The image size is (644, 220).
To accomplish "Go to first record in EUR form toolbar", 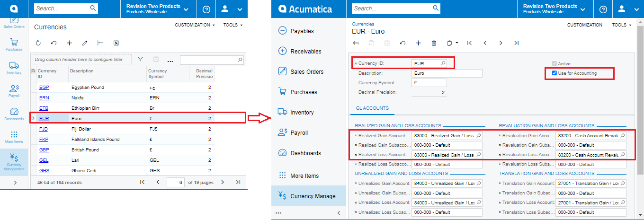I will pos(469,43).
